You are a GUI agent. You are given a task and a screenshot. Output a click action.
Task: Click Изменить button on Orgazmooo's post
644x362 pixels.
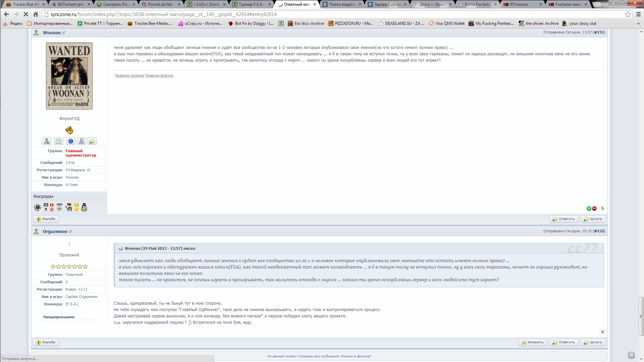pyautogui.click(x=533, y=342)
